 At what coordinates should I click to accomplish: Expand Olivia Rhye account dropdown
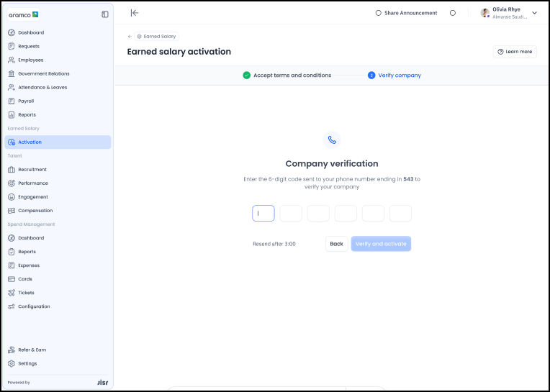[534, 13]
